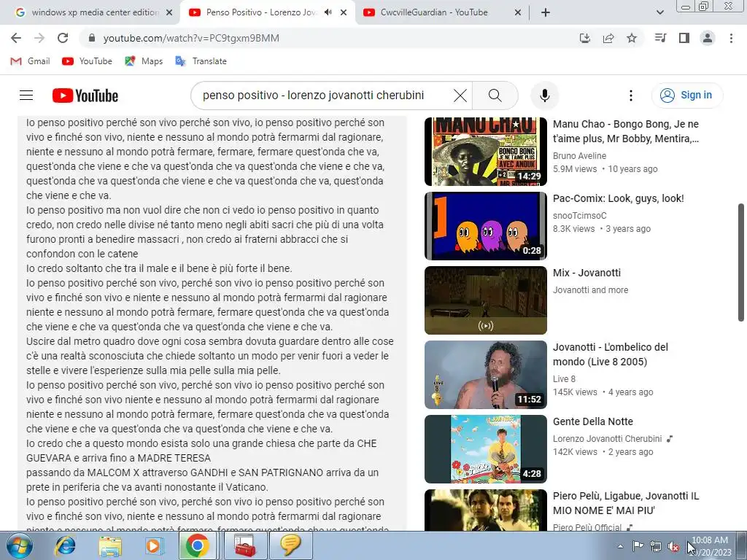This screenshot has height=560, width=747.
Task: Click channel Lorenzo Jovanotti Cherubini
Action: click(608, 438)
